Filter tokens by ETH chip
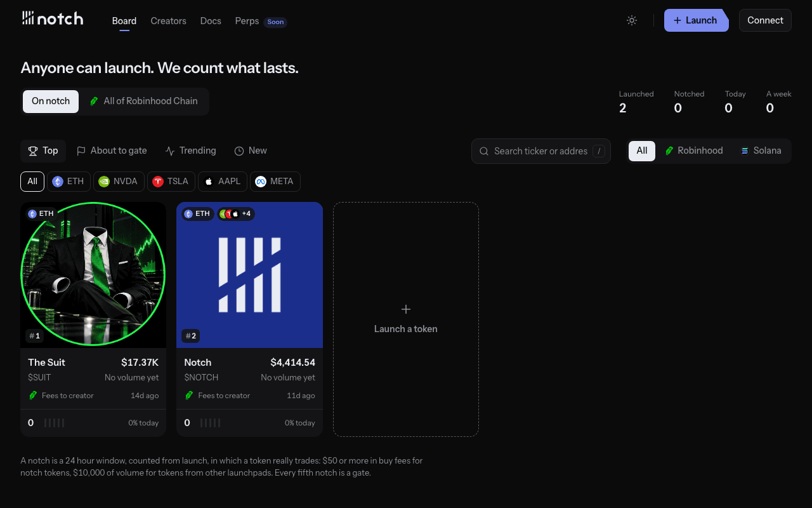The image size is (812, 508). (x=69, y=182)
